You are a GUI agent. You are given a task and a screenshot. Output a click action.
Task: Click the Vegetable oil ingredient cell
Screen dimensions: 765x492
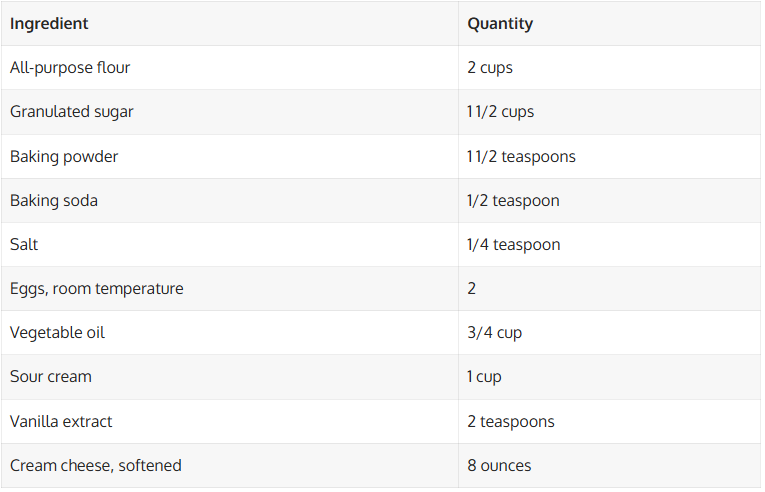click(57, 332)
